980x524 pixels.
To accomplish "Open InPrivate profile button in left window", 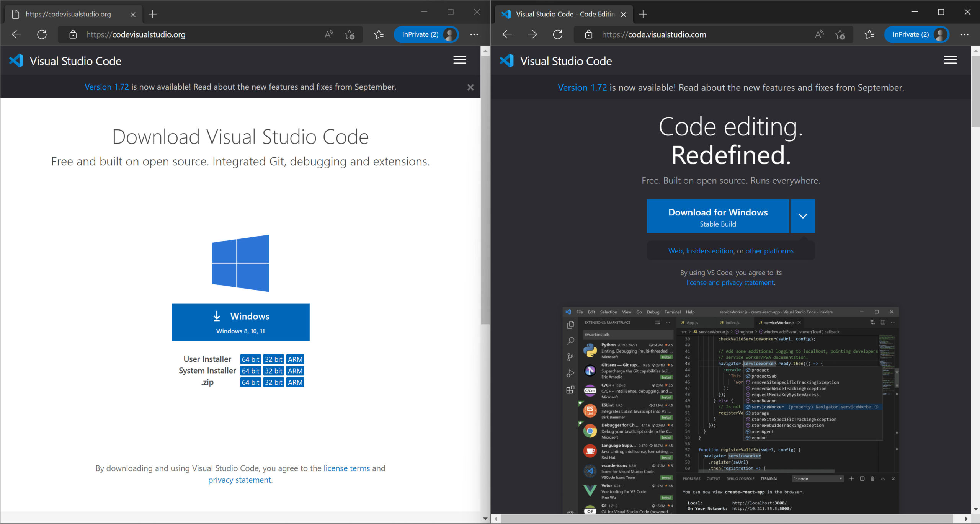I will click(x=426, y=34).
